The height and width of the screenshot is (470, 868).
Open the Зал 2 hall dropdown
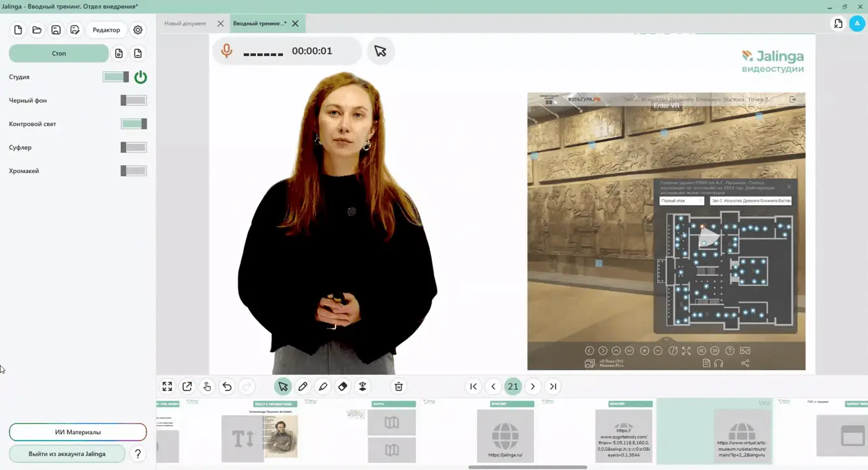tap(750, 201)
